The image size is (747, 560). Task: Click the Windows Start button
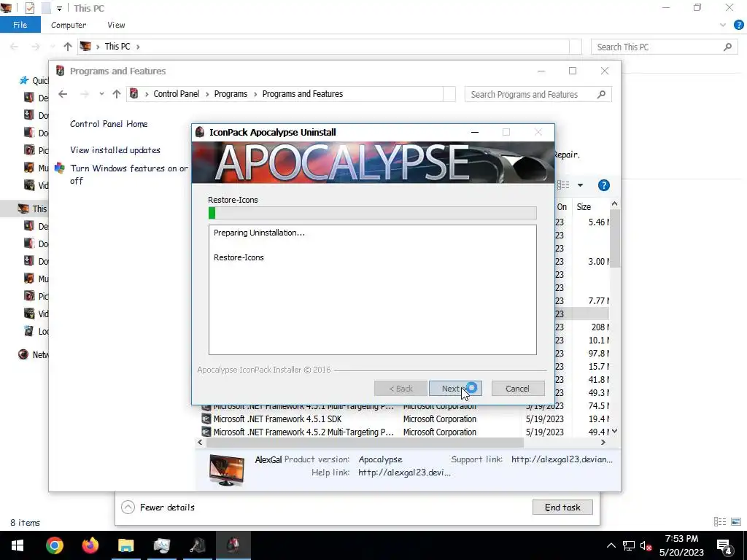pos(18,545)
